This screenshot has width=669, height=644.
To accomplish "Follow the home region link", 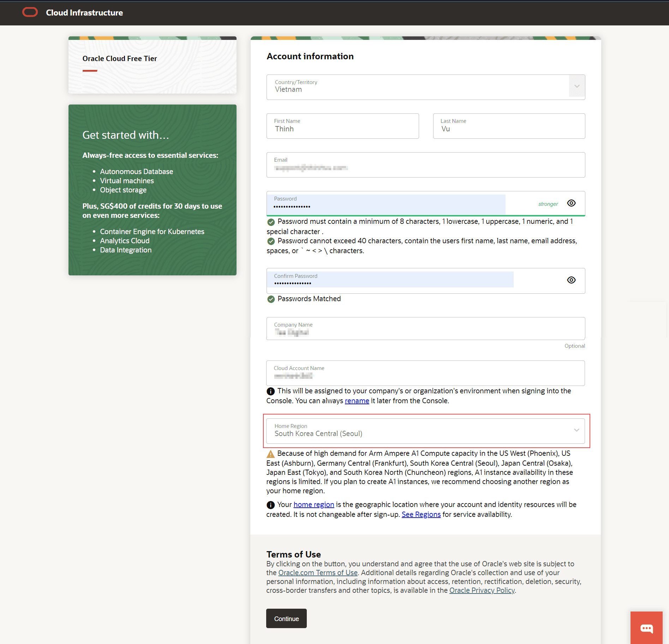I will 314,505.
